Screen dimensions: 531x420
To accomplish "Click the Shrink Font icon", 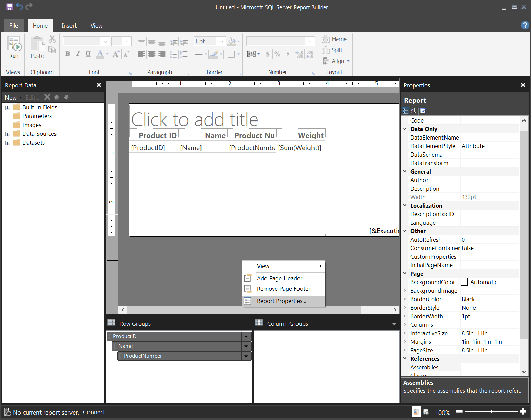I will 126,54.
